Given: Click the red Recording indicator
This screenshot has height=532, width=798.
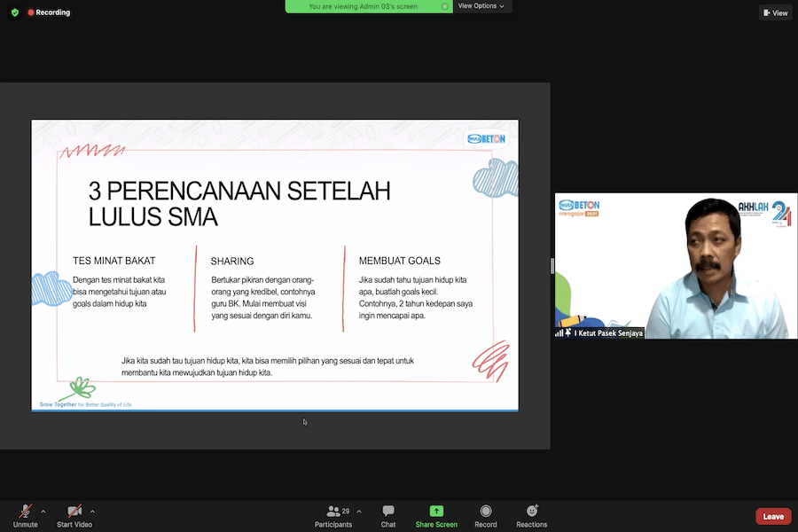Looking at the screenshot, I should click(x=49, y=12).
